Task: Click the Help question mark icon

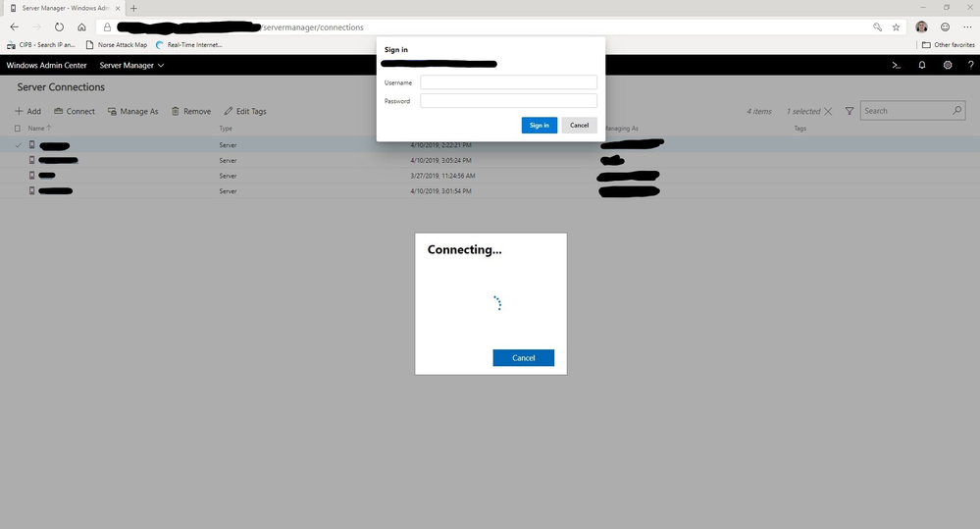Action: (970, 65)
